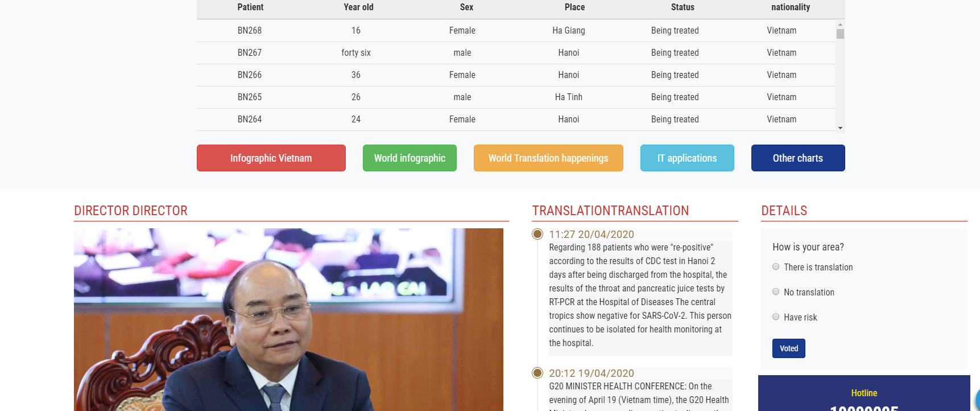Open the 11:27 20/04/2020 news update text
Viewport: 980px width, 411px height.
[640, 295]
